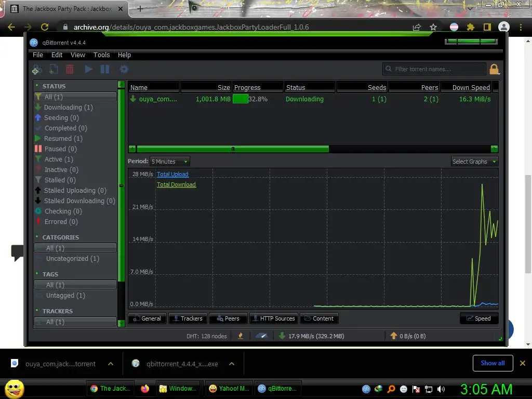Open the File menu
The width and height of the screenshot is (532, 399).
37,55
